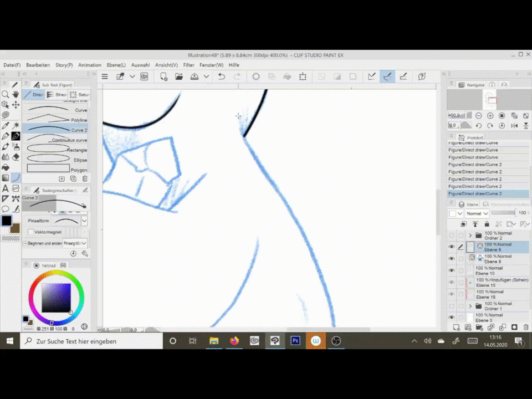Click the New canvas icon

(x=163, y=76)
